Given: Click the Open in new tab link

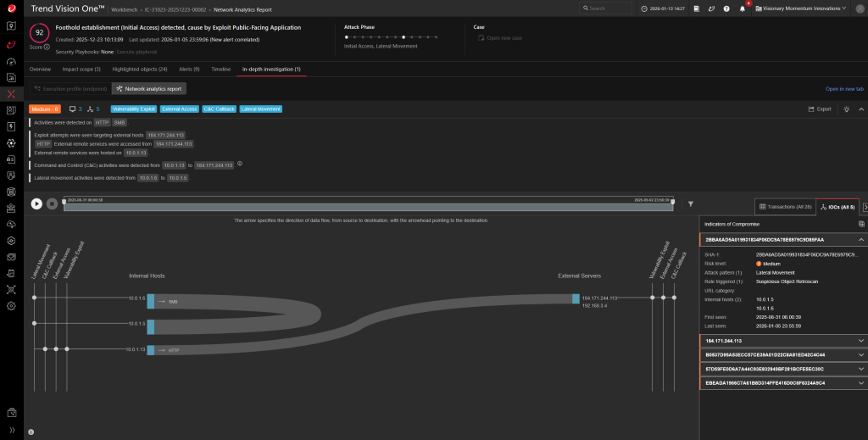Looking at the screenshot, I should 844,88.
